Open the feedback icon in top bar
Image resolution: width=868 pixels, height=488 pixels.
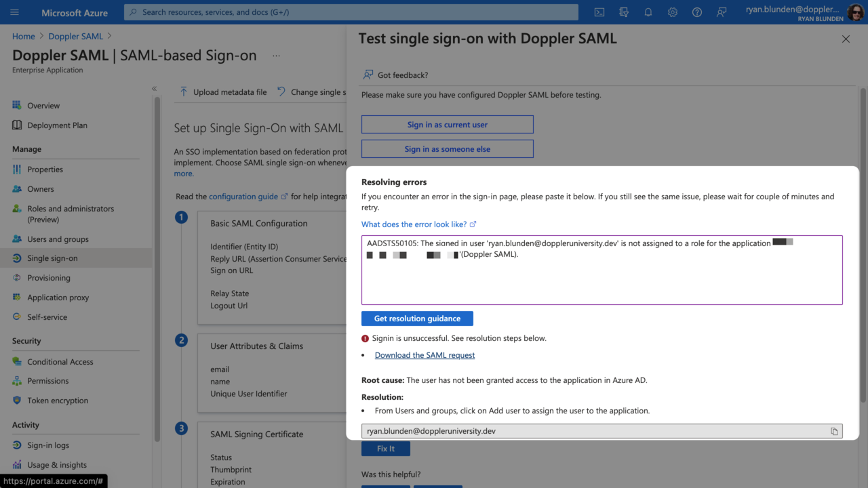coord(722,12)
